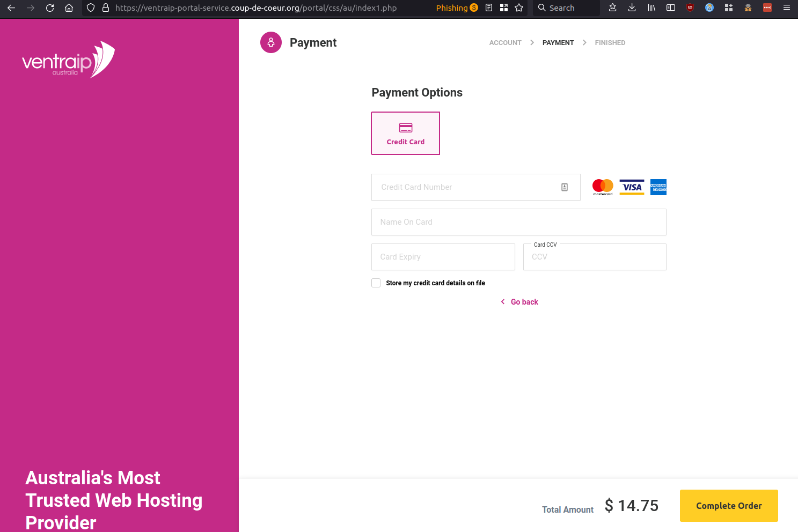
Task: Open the hamburger application menu
Action: [x=786, y=8]
